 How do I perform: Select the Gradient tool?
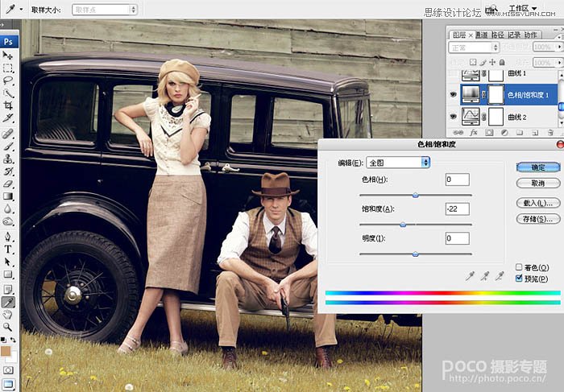click(7, 196)
